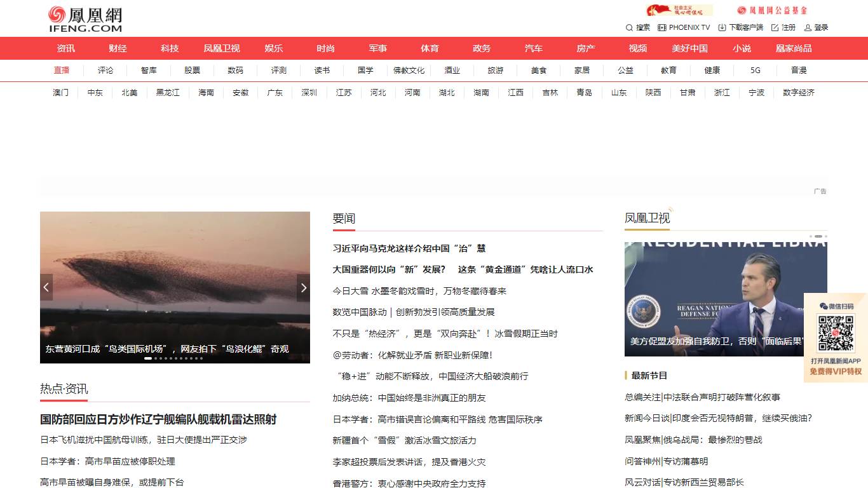Switch to the 军事 channel
The width and height of the screenshot is (868, 488).
(377, 48)
